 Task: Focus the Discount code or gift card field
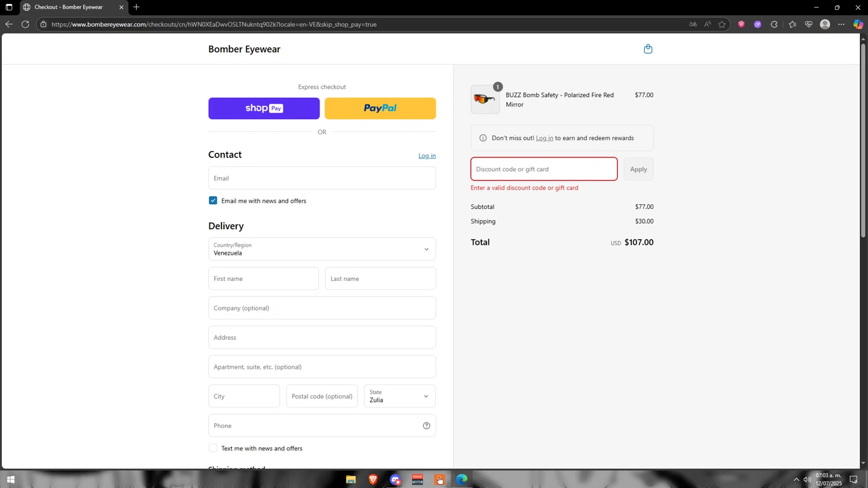coord(544,170)
